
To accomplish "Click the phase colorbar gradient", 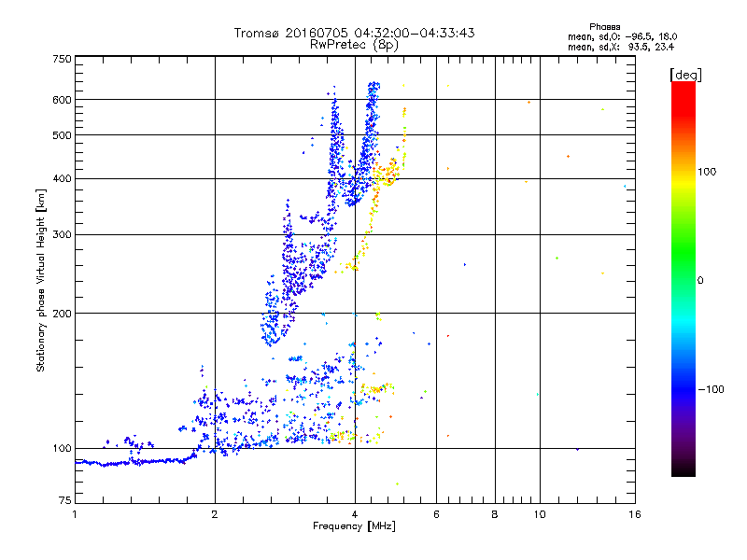I will click(684, 278).
